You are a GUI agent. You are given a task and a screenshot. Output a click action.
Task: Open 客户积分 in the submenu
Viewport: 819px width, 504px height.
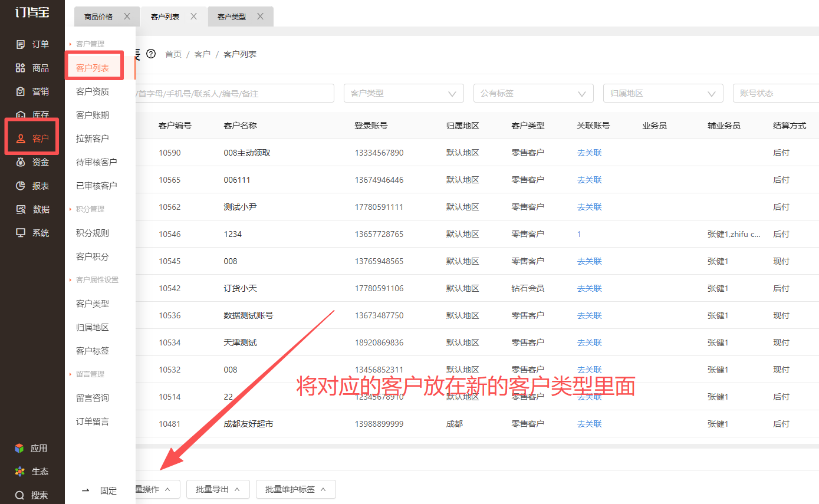pyautogui.click(x=93, y=256)
